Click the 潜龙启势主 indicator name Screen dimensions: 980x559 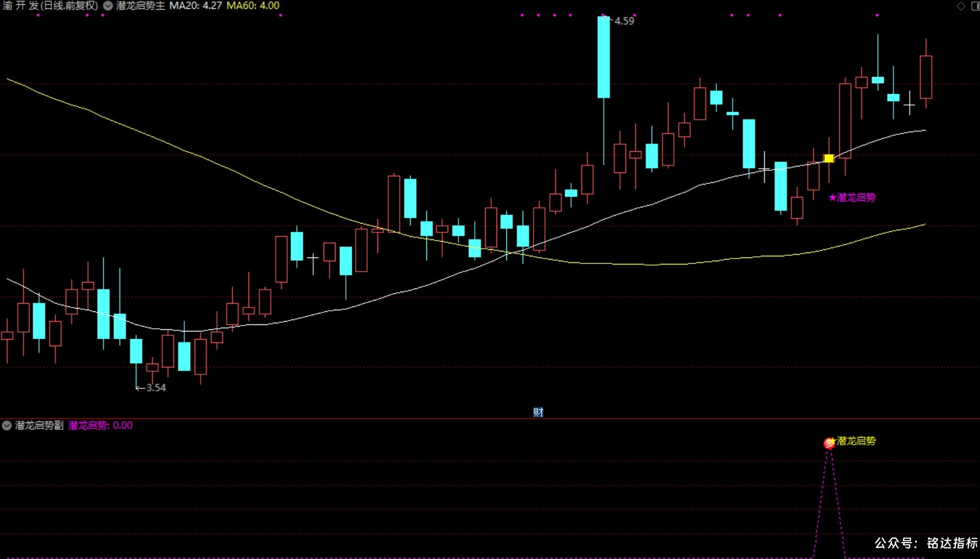coord(140,6)
